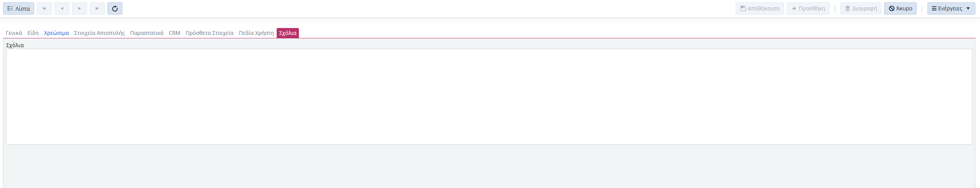Select the Χρεώσιμα tab
Screen dimensions: 980x188
(x=56, y=33)
